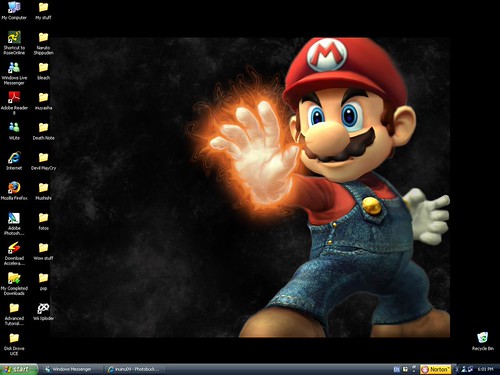Select the Recycle Bin icon
This screenshot has height=375, width=500.
[483, 341]
